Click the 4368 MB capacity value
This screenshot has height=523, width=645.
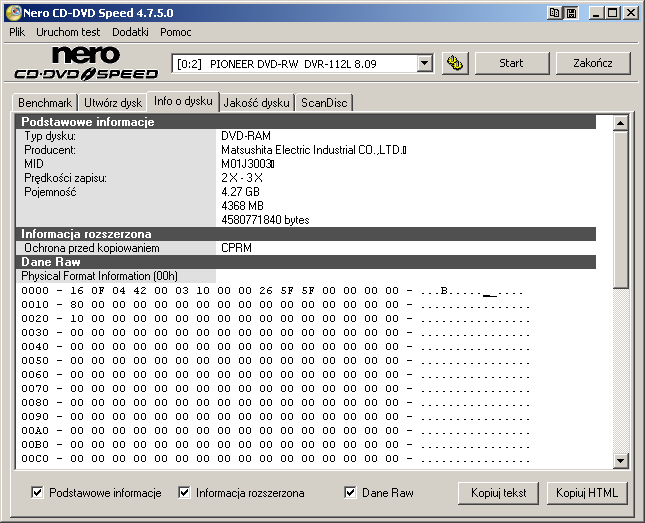[x=242, y=206]
